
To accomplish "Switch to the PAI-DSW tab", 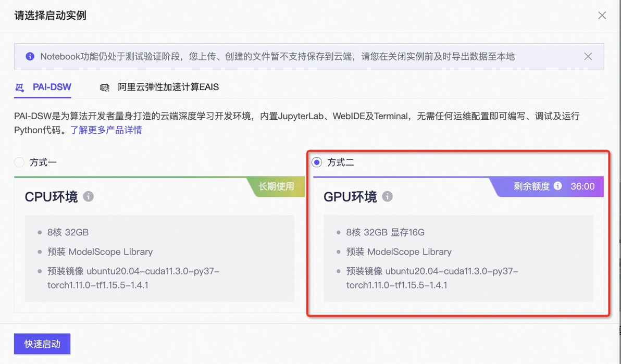I will (43, 87).
